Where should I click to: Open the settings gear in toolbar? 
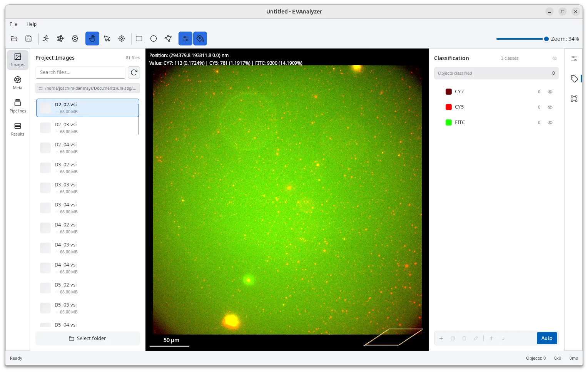tap(75, 39)
